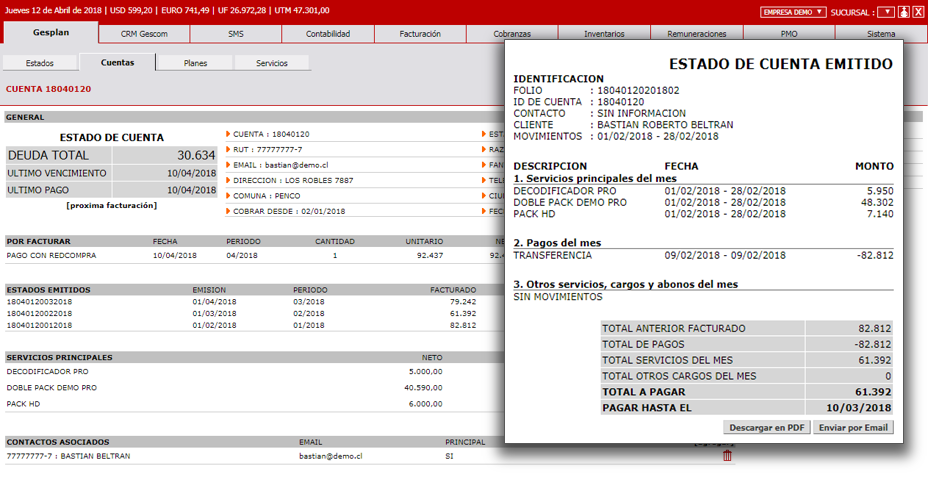Open the Planes sub-tab

[x=195, y=63]
